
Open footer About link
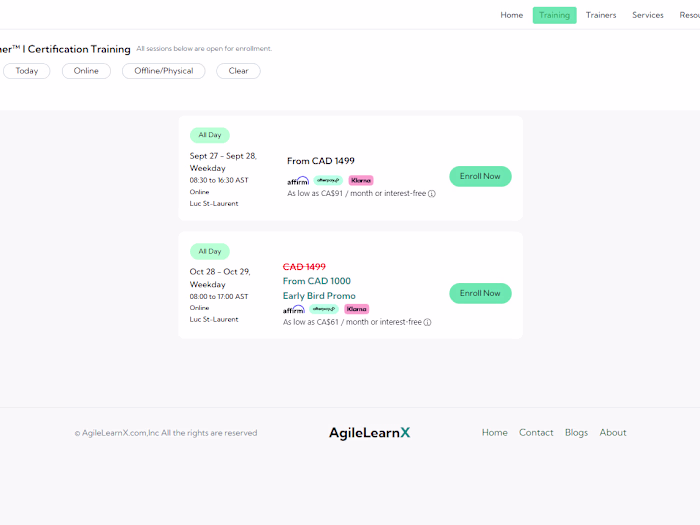613,433
